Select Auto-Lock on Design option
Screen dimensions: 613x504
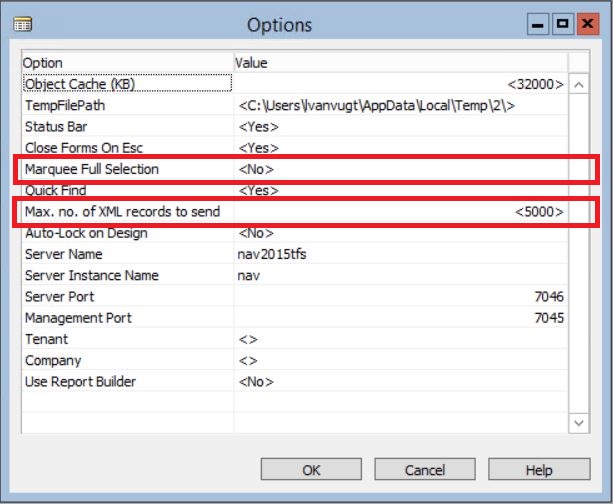click(127, 233)
